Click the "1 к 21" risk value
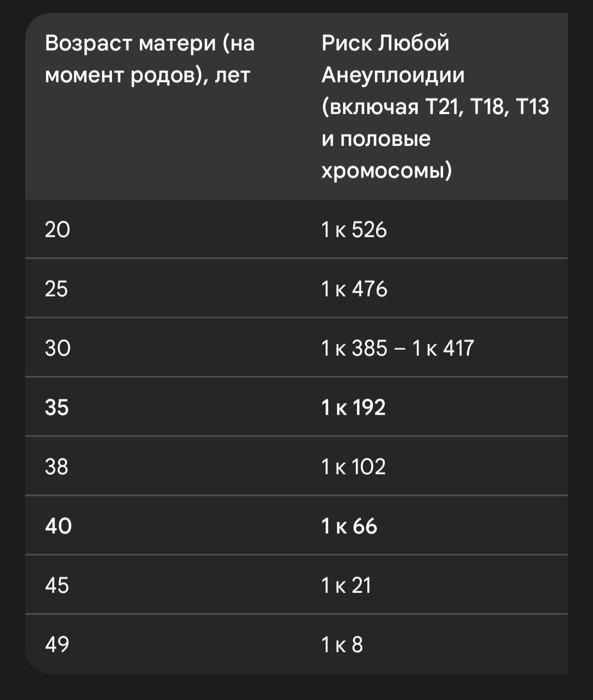The width and height of the screenshot is (593, 700). 346,585
